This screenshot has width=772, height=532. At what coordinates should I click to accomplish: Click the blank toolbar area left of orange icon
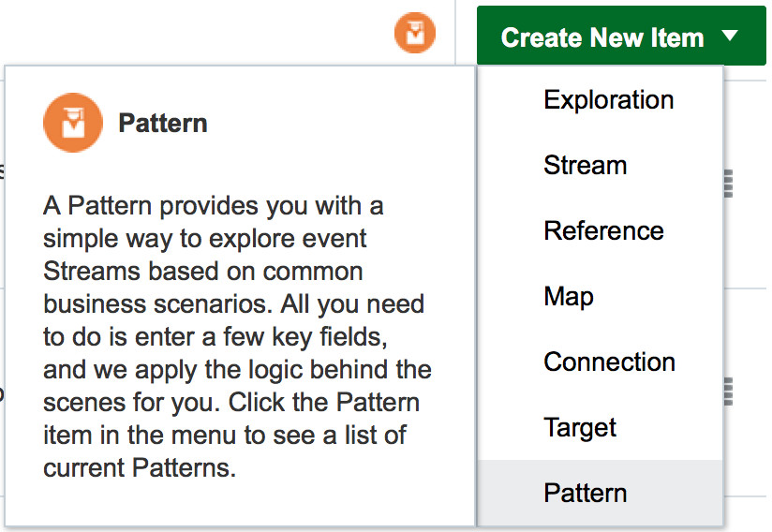tap(197, 33)
